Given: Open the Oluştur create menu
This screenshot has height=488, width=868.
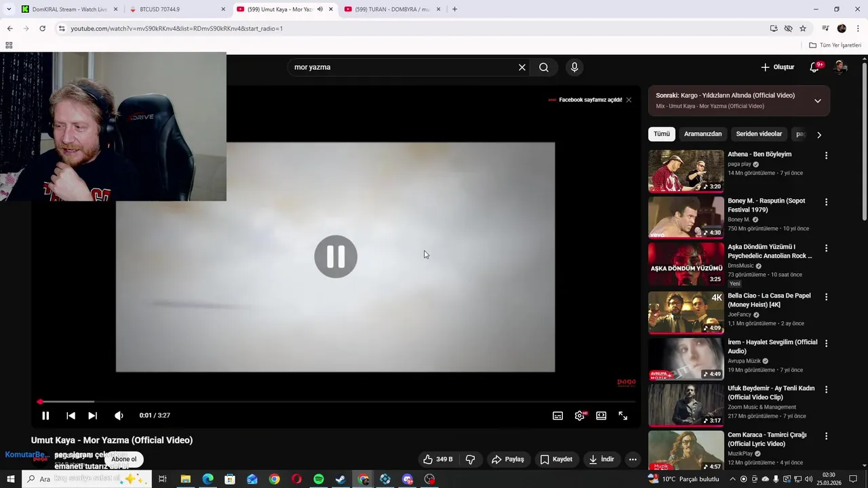Looking at the screenshot, I should (x=777, y=67).
